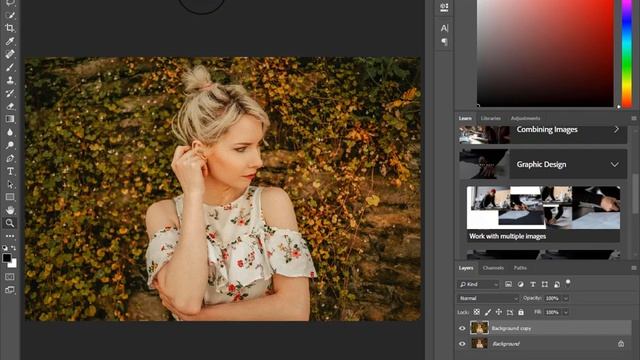Click the Graphic Design label
Viewport: 640px width, 360px height.
(x=541, y=164)
